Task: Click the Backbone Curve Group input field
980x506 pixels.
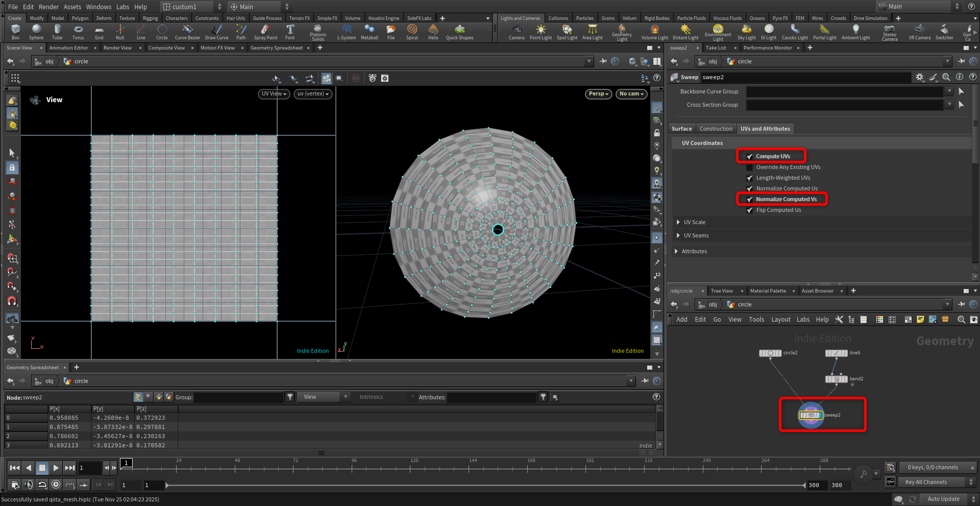Action: 845,92
